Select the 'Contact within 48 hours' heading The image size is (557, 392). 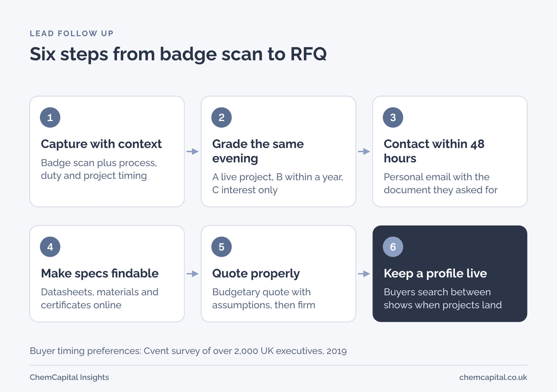(434, 151)
